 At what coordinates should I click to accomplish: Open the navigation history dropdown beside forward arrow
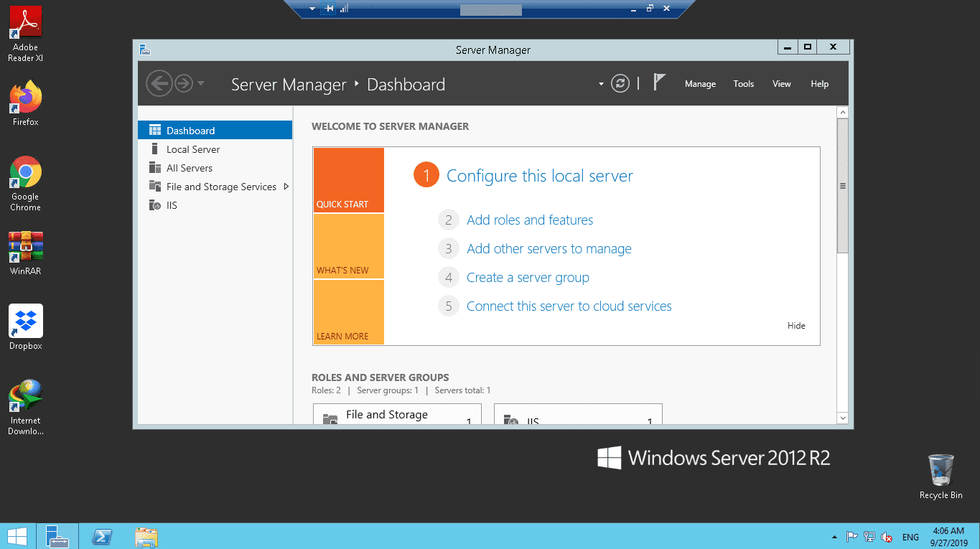[x=201, y=83]
